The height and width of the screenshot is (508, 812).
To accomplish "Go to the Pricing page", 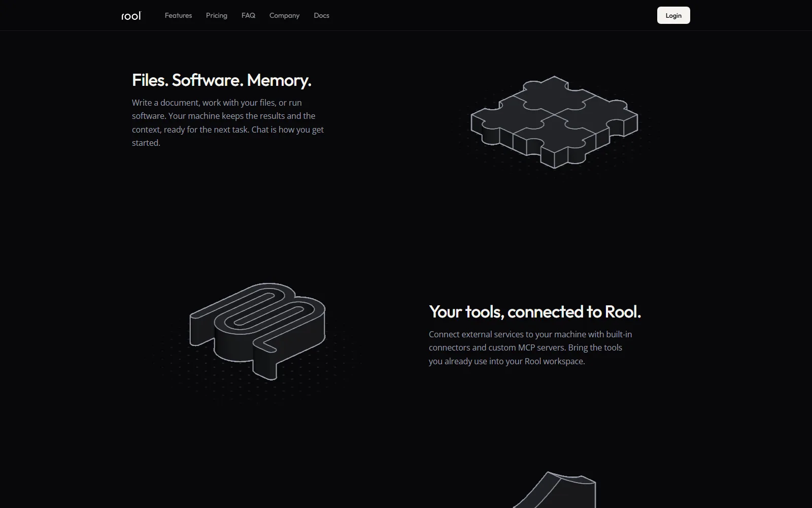I will click(217, 16).
